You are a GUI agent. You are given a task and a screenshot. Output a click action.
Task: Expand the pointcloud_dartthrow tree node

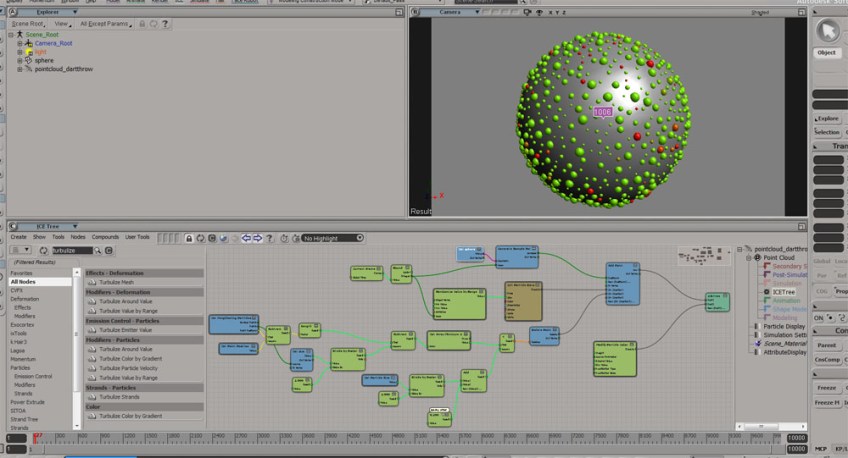pos(20,69)
